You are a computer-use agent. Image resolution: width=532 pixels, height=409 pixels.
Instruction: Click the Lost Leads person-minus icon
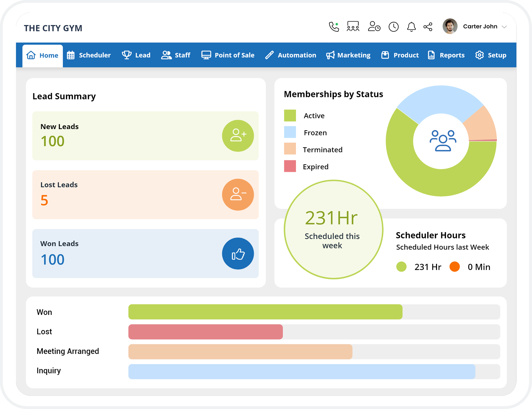pyautogui.click(x=238, y=194)
